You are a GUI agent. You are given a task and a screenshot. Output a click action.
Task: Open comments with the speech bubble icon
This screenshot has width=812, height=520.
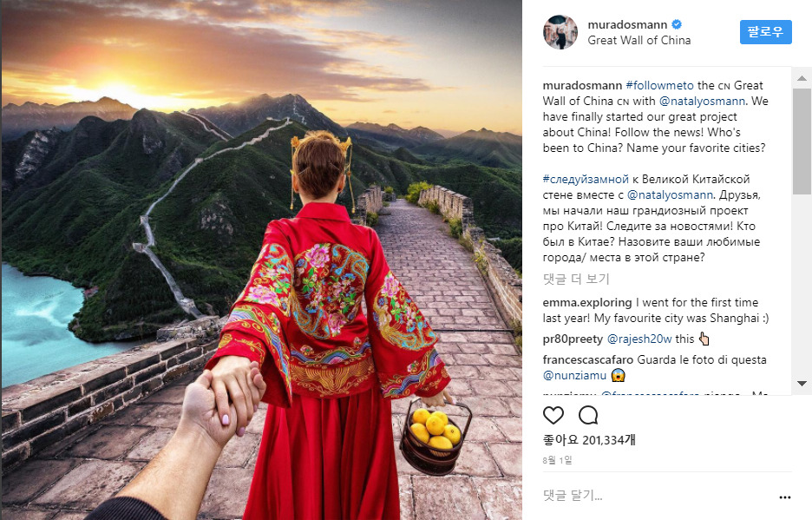pyautogui.click(x=588, y=415)
